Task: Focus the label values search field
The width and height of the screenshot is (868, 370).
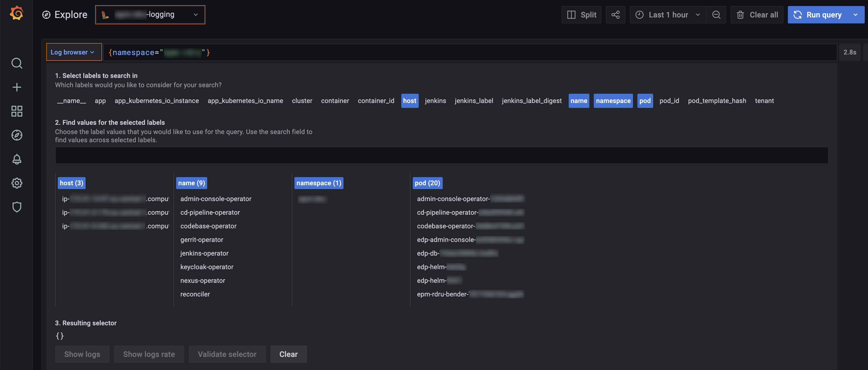Action: tap(441, 156)
